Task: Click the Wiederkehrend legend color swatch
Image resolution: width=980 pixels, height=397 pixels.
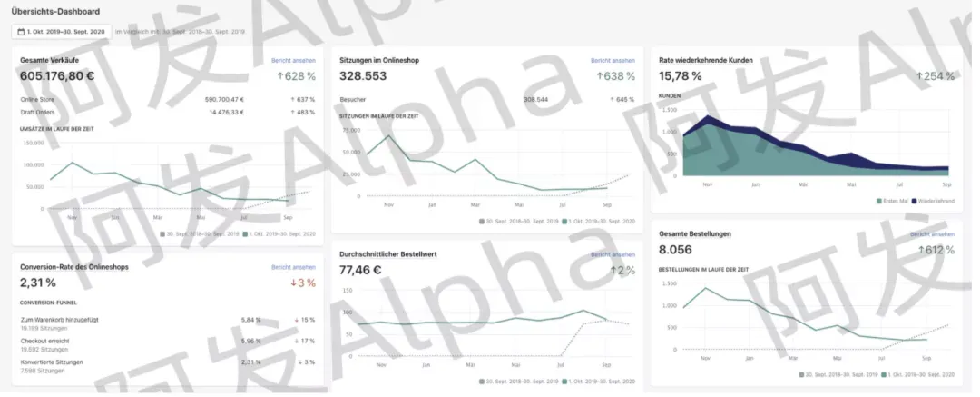Action: [x=914, y=201]
